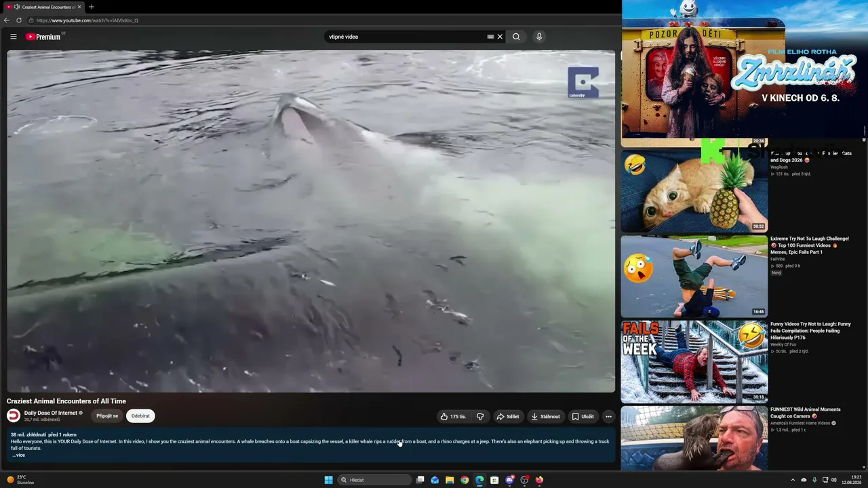Close the 'Craziest Animal Encounters' browser tab
This screenshot has width=868, height=488.
pos(79,7)
